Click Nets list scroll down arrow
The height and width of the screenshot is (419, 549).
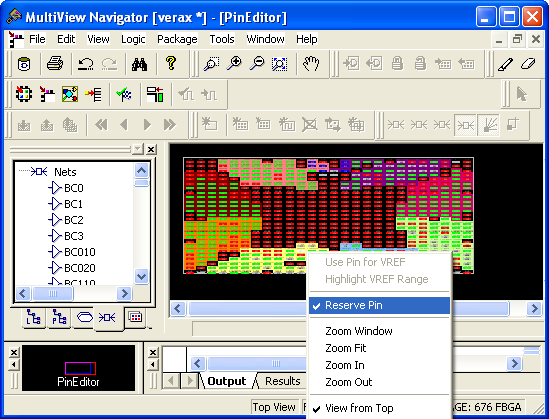(x=141, y=276)
